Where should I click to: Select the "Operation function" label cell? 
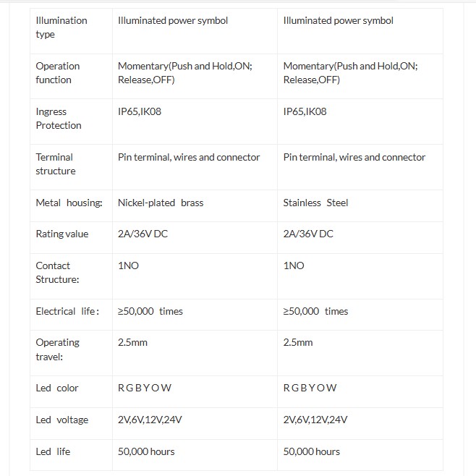tap(58, 73)
